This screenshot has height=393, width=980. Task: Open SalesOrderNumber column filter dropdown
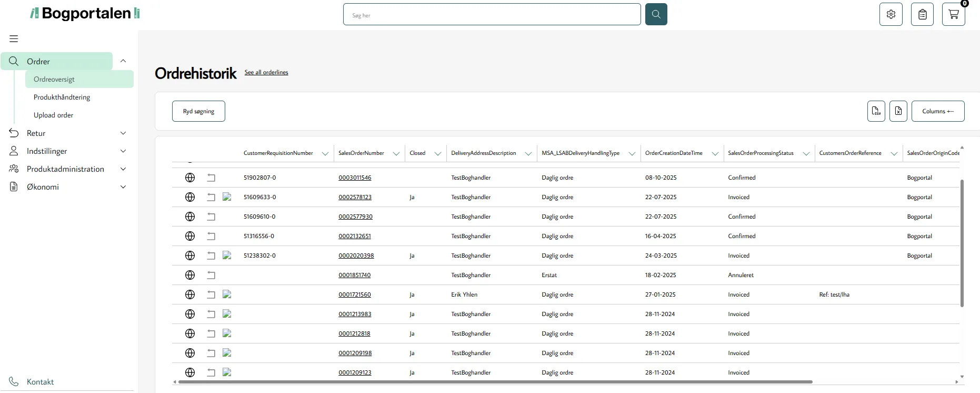(396, 153)
